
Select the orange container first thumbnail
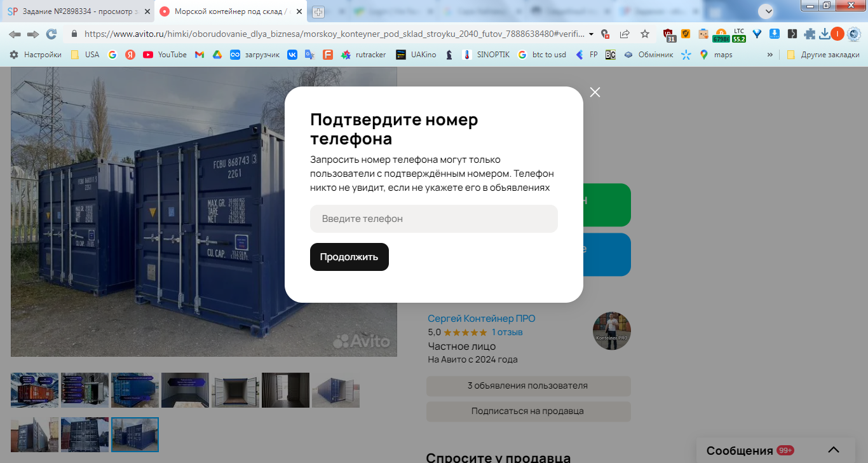coord(34,390)
